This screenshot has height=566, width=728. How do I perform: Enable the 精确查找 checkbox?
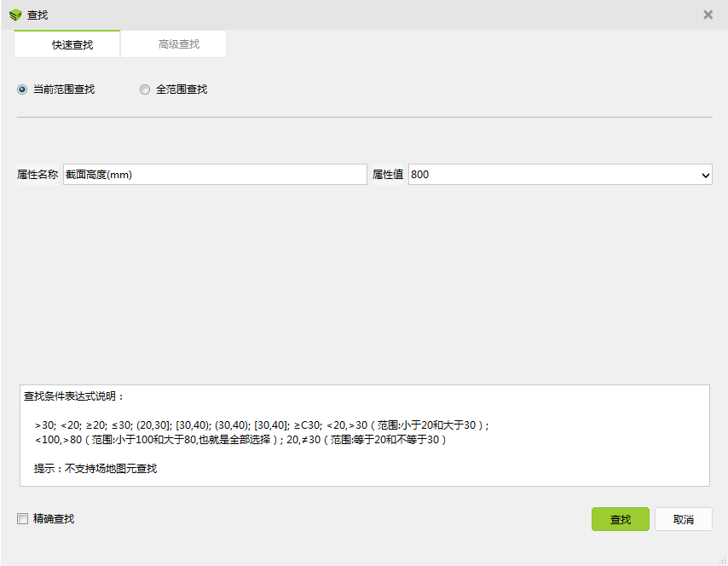coord(22,518)
